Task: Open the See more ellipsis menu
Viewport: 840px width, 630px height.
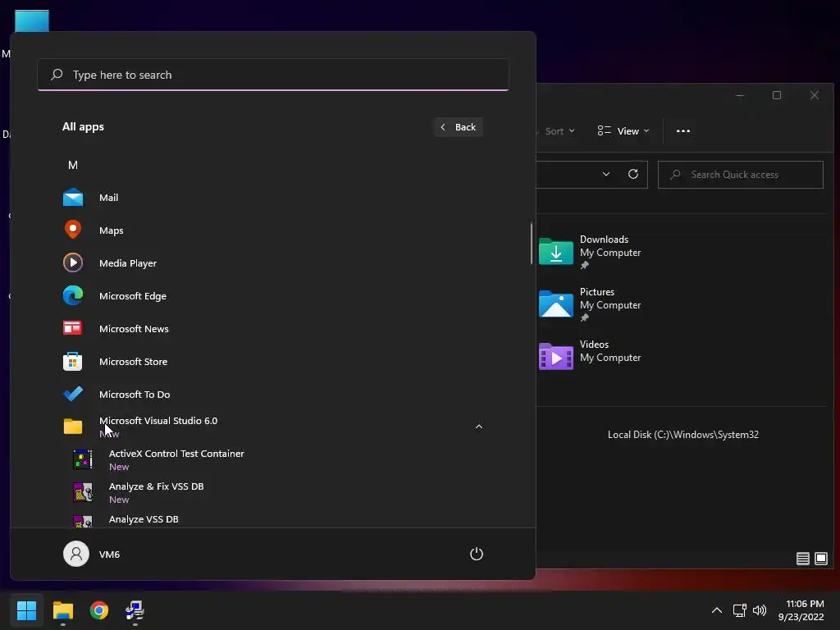Action: click(x=683, y=131)
